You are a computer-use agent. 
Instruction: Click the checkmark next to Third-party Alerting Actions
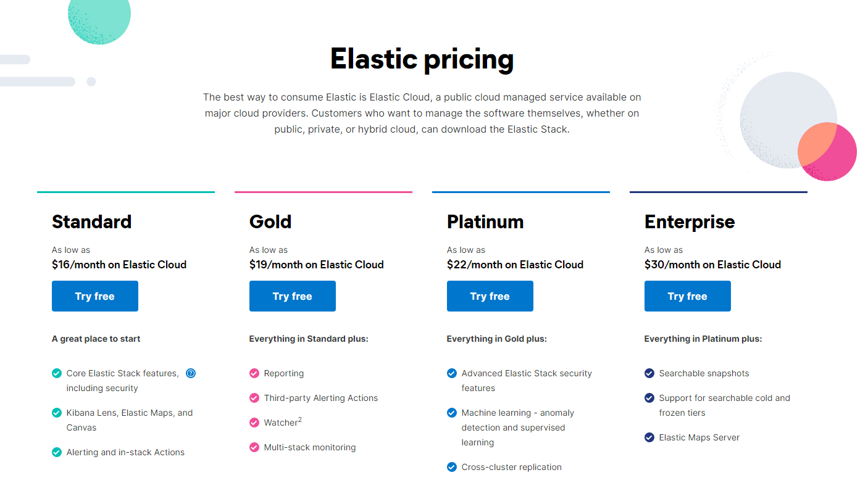point(254,397)
